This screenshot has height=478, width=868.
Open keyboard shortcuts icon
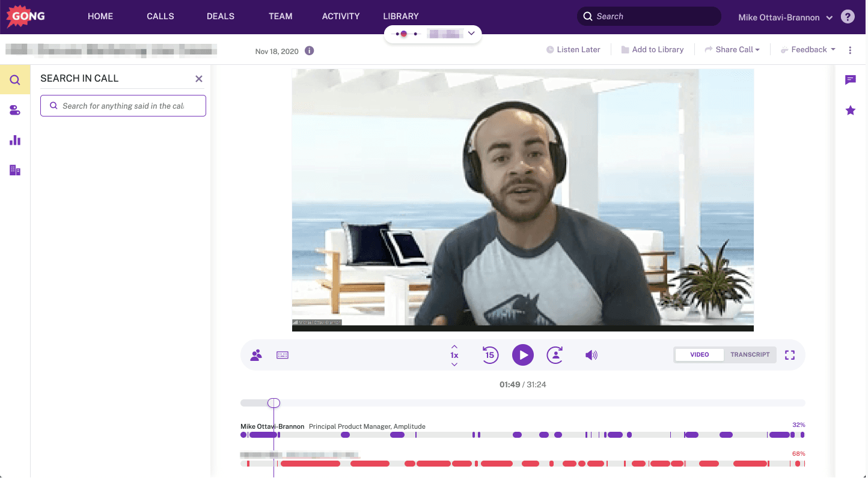pos(283,355)
